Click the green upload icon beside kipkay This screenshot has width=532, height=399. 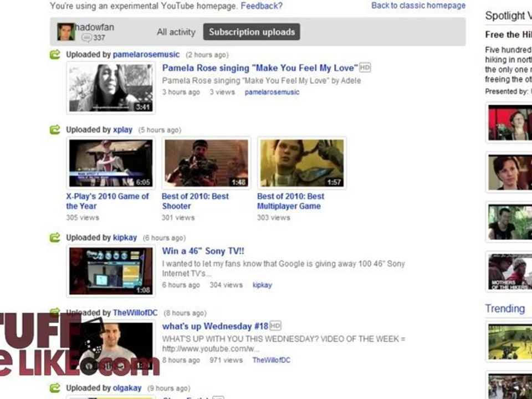tap(55, 238)
